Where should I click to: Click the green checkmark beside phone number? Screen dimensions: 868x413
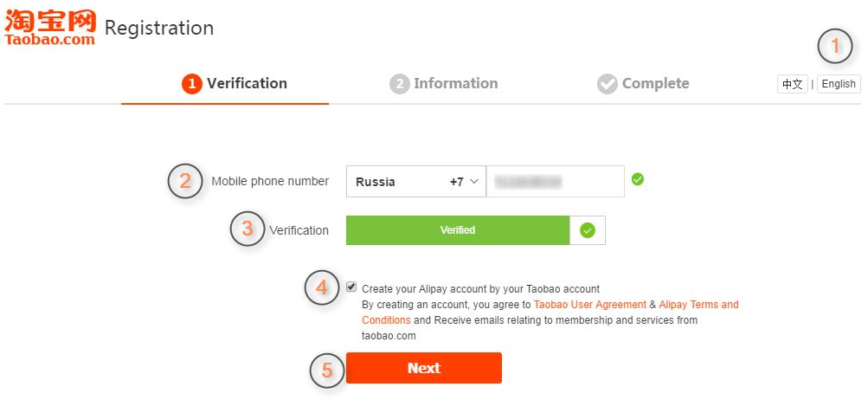click(638, 179)
